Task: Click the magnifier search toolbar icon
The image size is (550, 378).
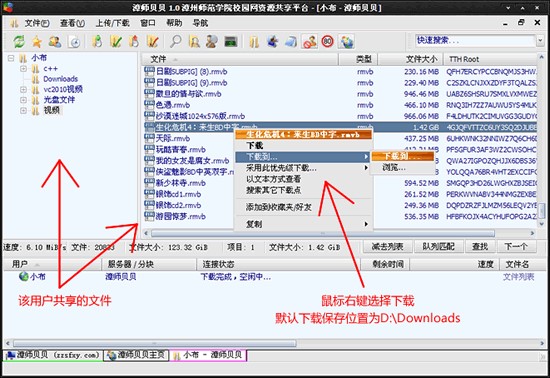Action: pos(176,41)
